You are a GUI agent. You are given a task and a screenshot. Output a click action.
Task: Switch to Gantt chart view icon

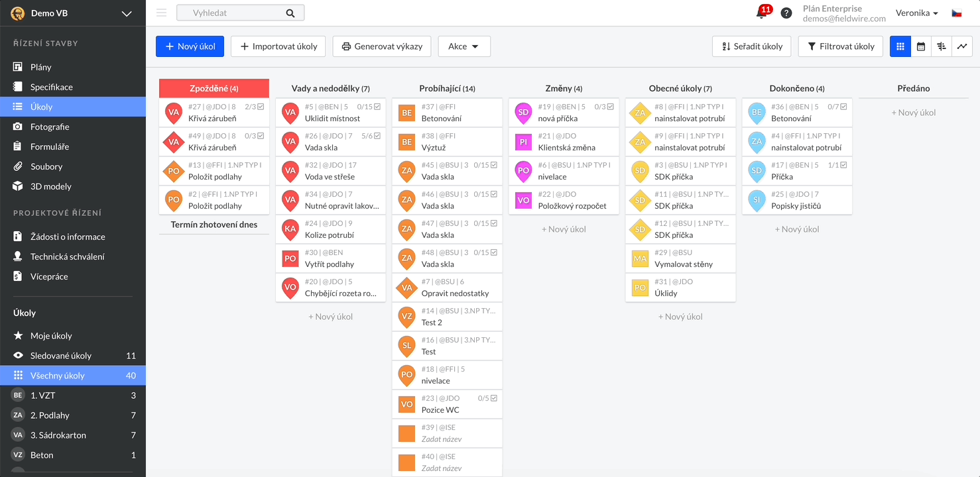pyautogui.click(x=942, y=46)
